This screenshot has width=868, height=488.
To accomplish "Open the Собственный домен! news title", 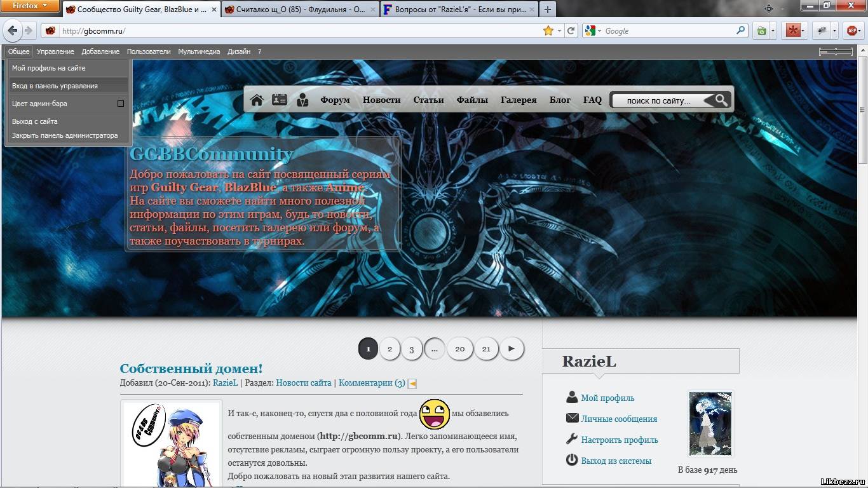I will 191,369.
